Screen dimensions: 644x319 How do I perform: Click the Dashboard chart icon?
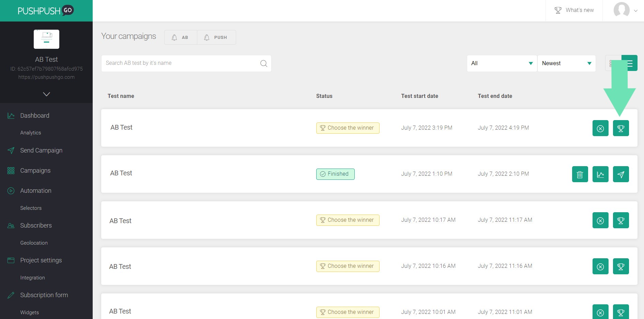coord(11,116)
